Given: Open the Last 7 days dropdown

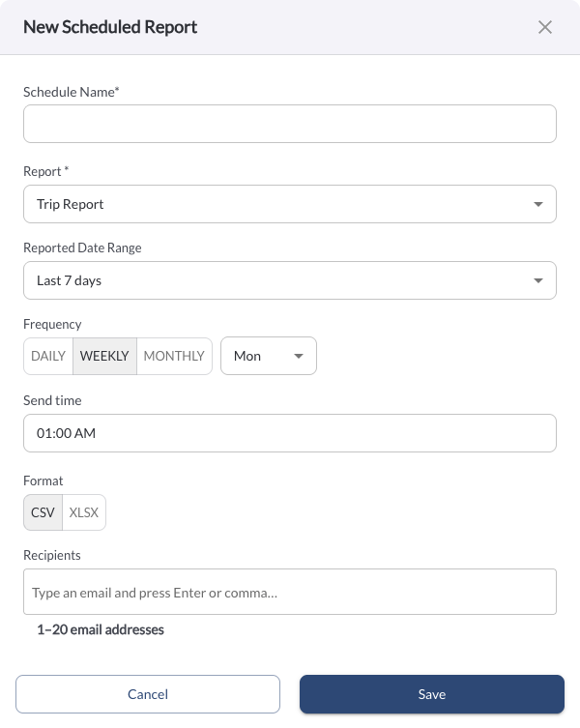Looking at the screenshot, I should [x=290, y=280].
